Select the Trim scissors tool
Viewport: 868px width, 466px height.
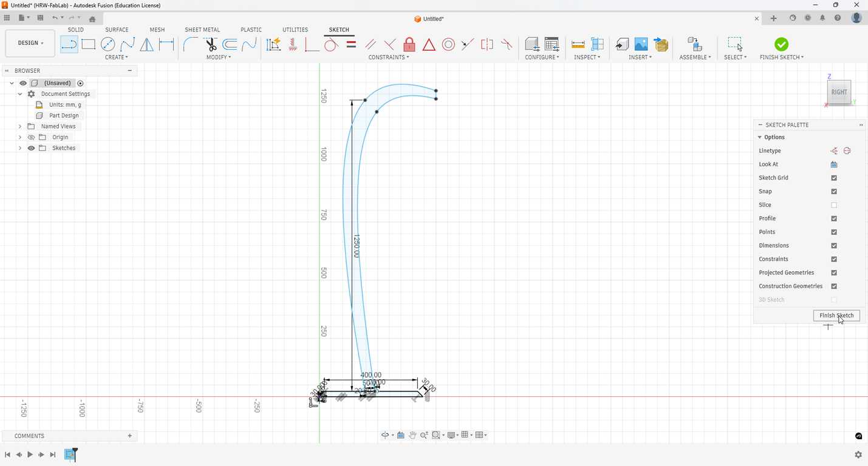[x=210, y=44]
